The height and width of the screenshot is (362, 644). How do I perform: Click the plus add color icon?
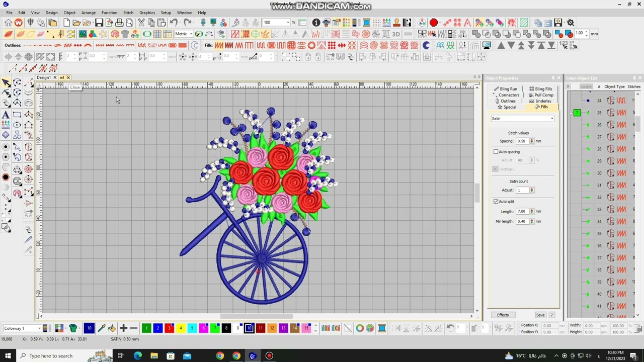pyautogui.click(x=123, y=328)
